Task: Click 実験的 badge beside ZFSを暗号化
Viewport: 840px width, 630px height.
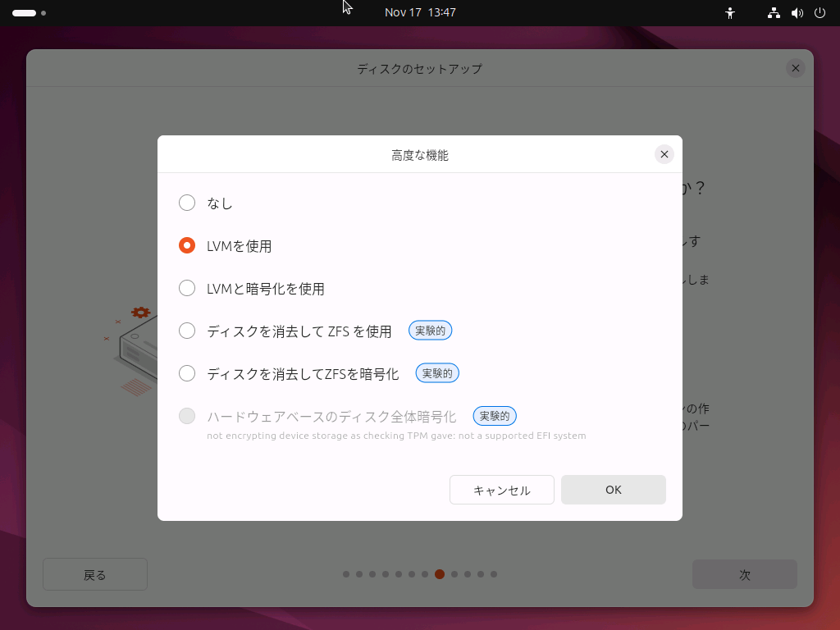Action: (x=437, y=373)
